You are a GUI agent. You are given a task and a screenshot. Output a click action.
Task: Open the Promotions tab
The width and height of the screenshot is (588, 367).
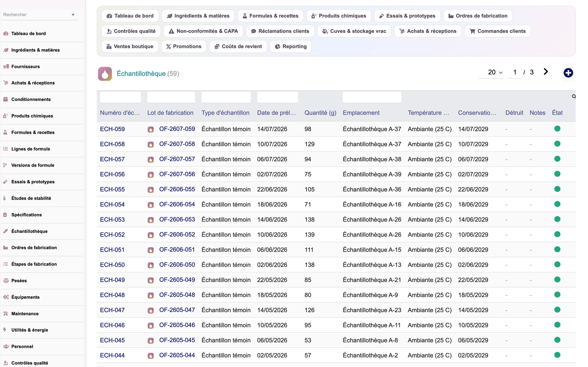tap(184, 46)
